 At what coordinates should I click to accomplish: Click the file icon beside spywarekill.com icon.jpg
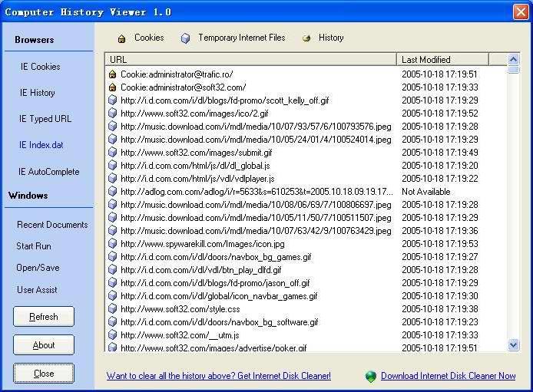(113, 244)
